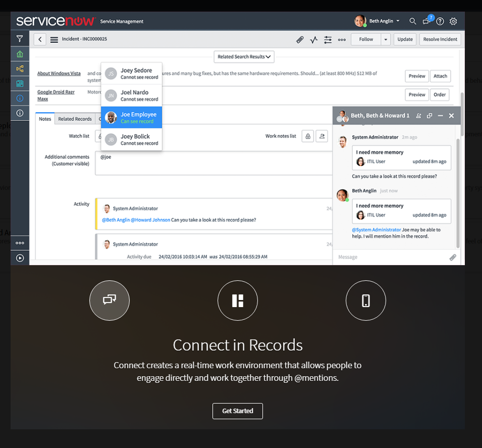The width and height of the screenshot is (482, 448).
Task: Open header more options dots
Action: [x=342, y=40]
